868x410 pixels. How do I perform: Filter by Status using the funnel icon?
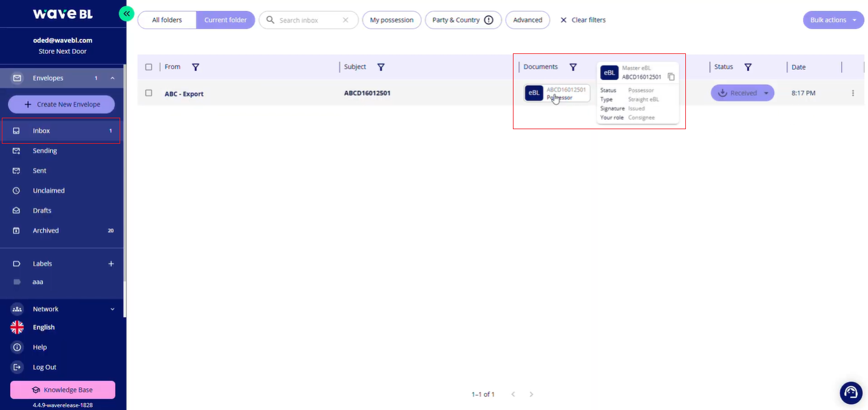(x=748, y=67)
